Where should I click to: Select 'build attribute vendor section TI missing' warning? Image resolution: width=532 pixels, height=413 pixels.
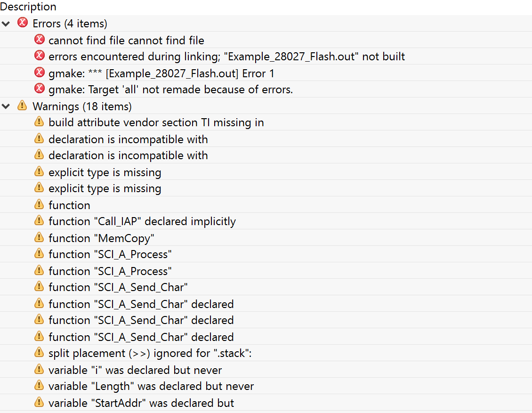tap(156, 123)
